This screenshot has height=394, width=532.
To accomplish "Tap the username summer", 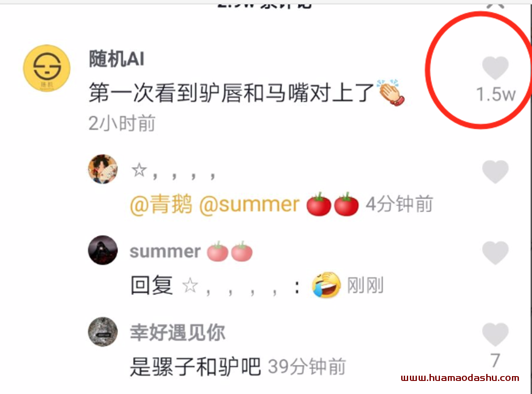I will tap(165, 251).
